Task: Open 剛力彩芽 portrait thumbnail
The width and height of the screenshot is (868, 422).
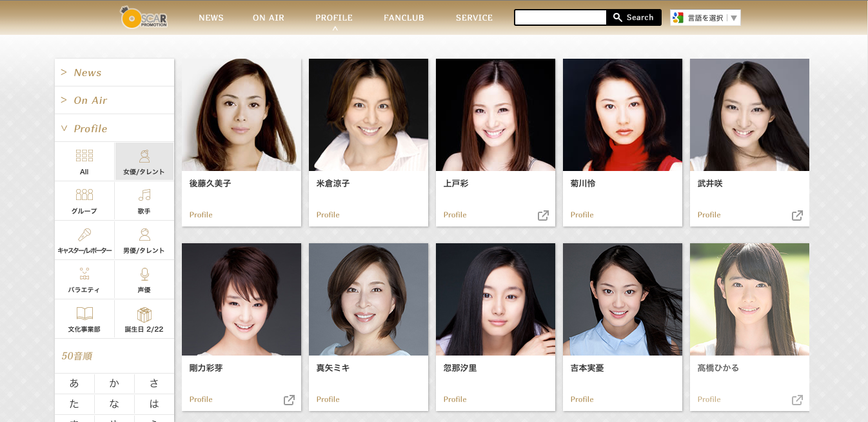Action: tap(241, 299)
